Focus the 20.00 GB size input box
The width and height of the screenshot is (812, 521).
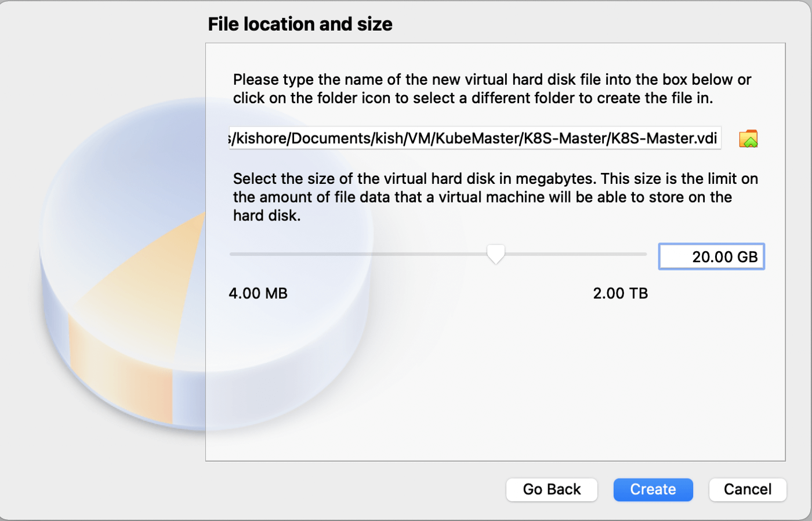(711, 257)
